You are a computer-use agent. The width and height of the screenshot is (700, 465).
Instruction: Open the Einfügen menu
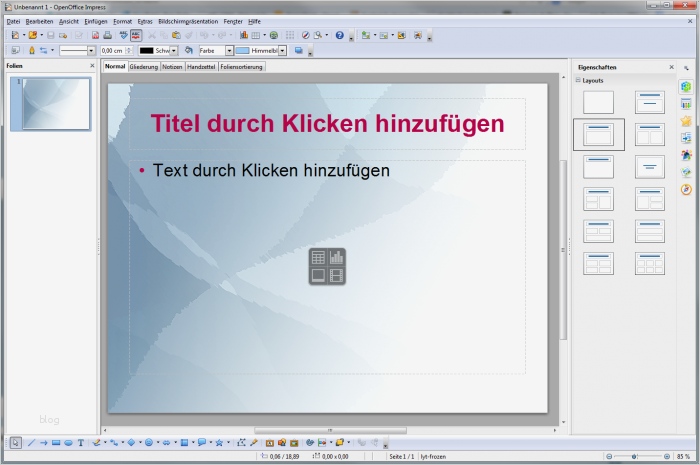(x=96, y=21)
